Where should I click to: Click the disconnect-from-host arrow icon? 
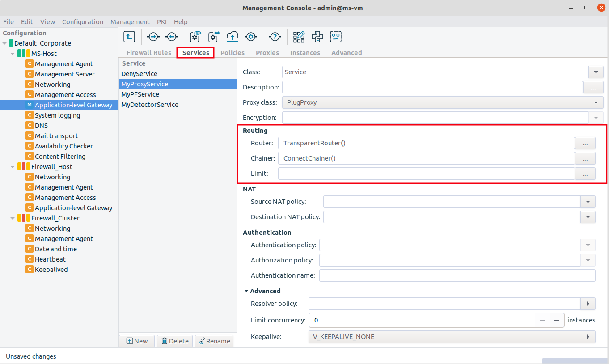172,37
